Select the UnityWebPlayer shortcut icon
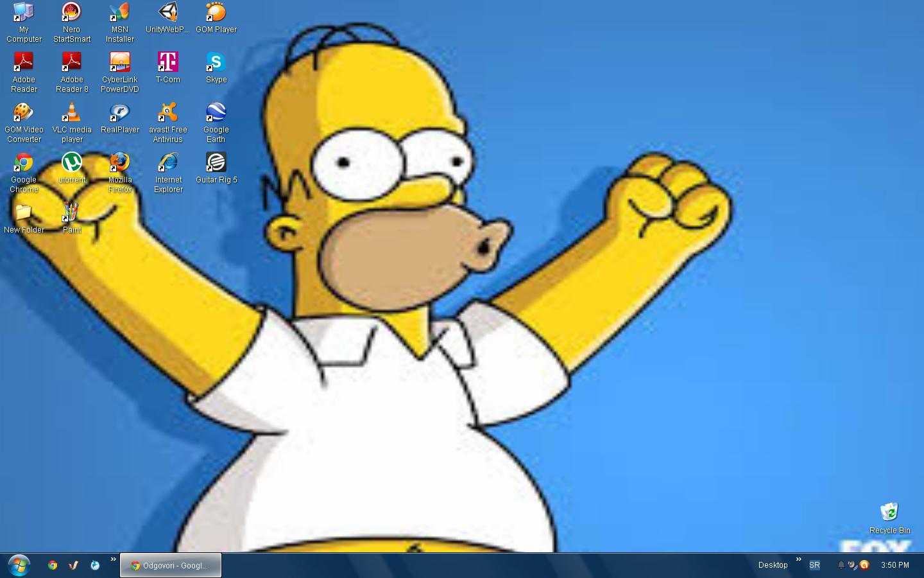The width and height of the screenshot is (924, 578). [x=168, y=18]
